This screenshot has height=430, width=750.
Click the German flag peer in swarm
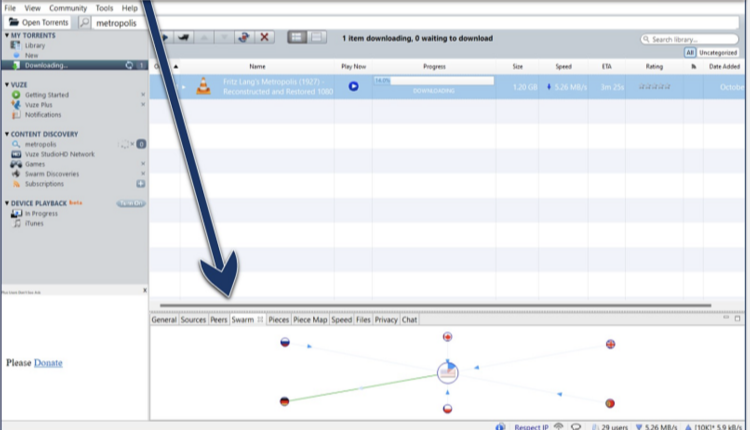pyautogui.click(x=285, y=401)
